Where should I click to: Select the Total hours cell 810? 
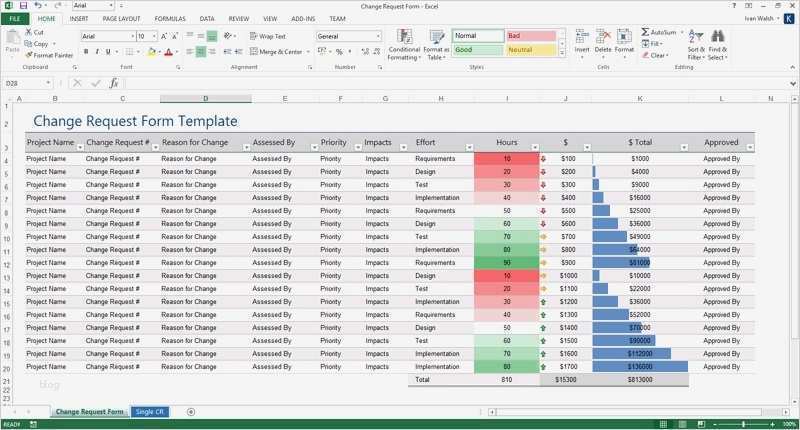click(507, 380)
